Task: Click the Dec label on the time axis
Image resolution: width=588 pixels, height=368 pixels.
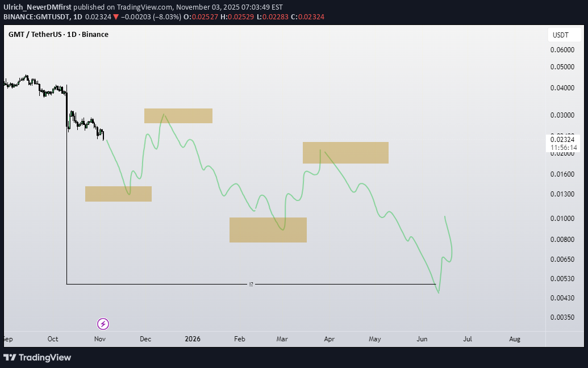Action: click(x=145, y=339)
